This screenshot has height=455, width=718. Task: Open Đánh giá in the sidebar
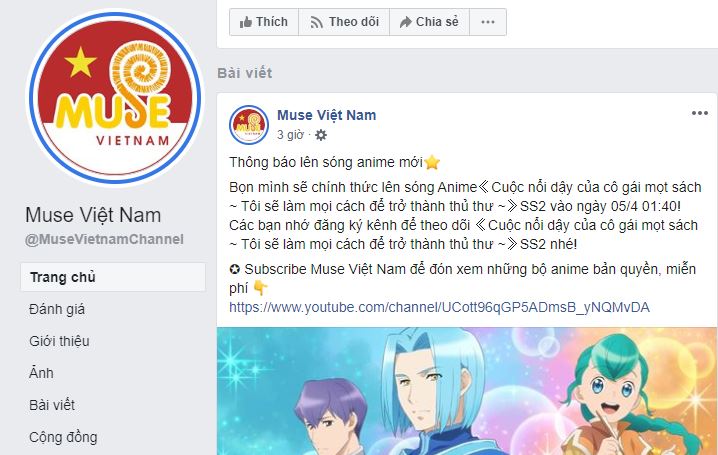click(x=57, y=309)
